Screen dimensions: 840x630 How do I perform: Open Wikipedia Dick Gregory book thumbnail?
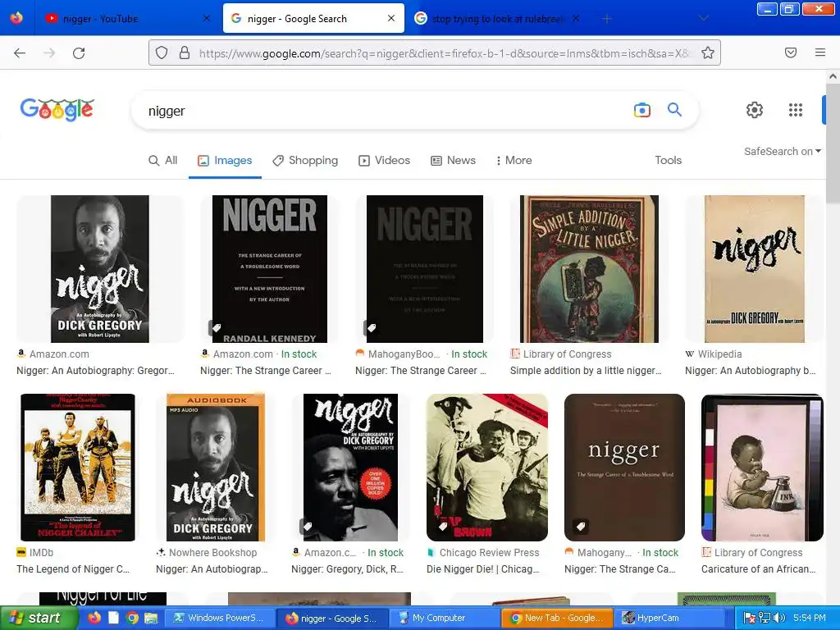pos(755,269)
